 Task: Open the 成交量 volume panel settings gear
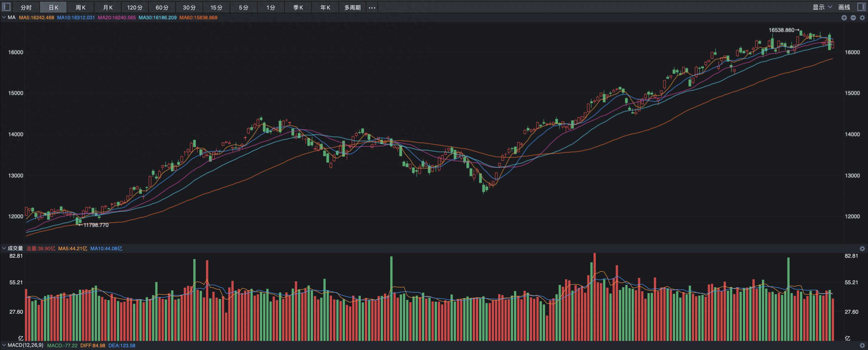pos(862,248)
